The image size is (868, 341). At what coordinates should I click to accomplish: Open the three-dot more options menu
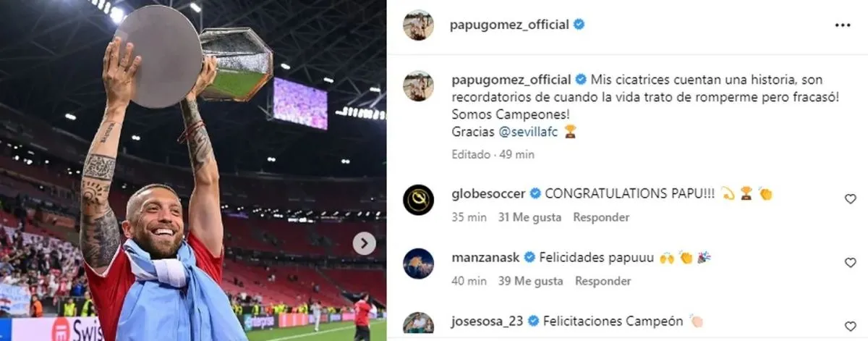(x=843, y=24)
